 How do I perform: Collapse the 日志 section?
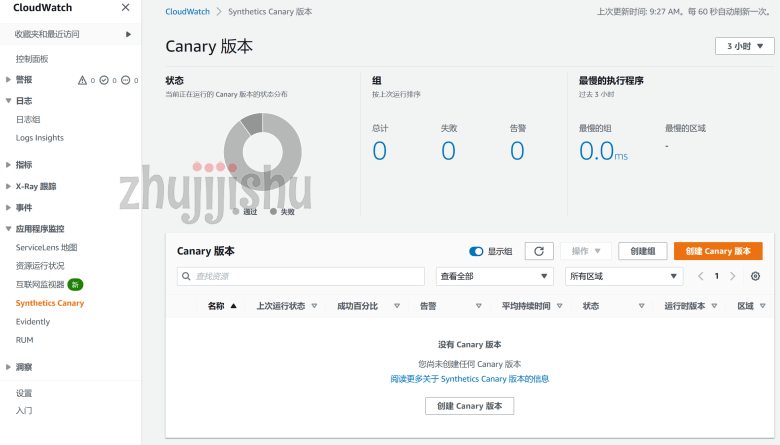[8, 100]
